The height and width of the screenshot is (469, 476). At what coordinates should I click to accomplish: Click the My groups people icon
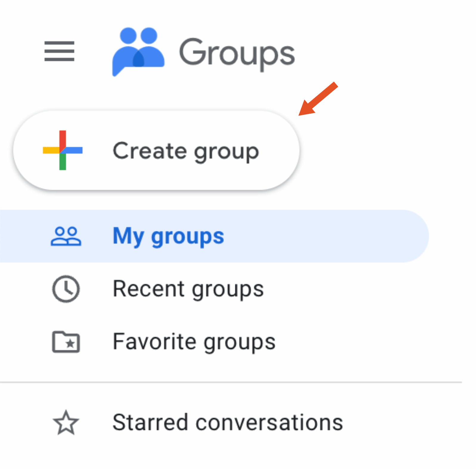[x=66, y=236]
